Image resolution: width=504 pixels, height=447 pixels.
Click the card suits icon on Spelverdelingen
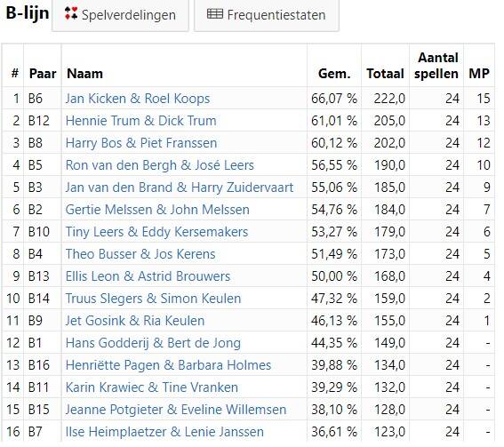point(71,13)
